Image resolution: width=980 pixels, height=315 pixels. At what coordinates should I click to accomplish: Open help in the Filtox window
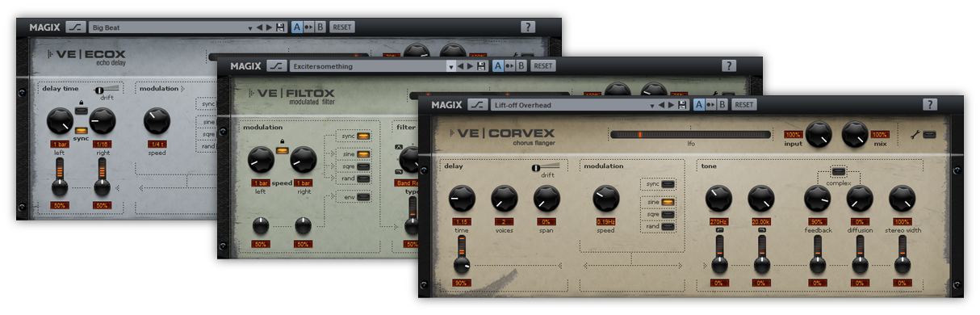pyautogui.click(x=729, y=65)
